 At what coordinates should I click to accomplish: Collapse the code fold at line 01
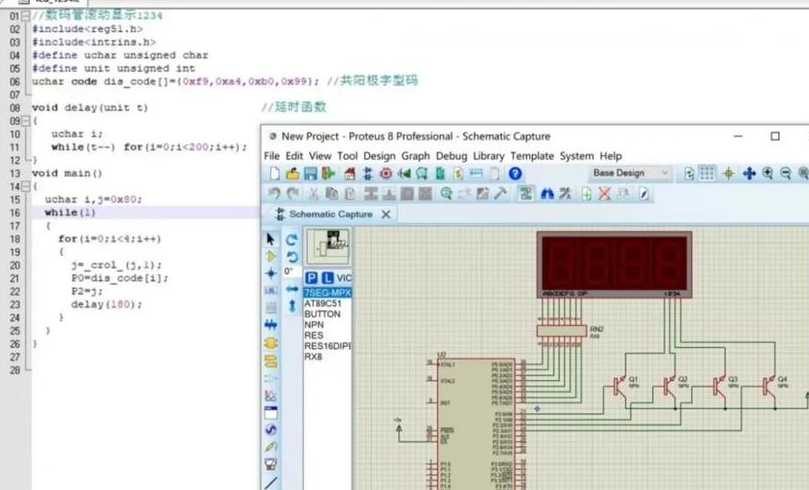point(25,16)
